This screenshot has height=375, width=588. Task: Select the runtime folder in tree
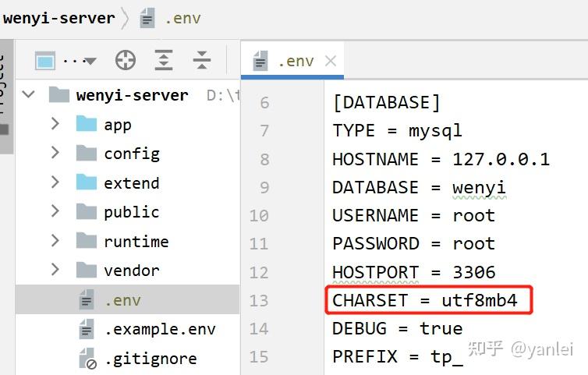point(136,242)
